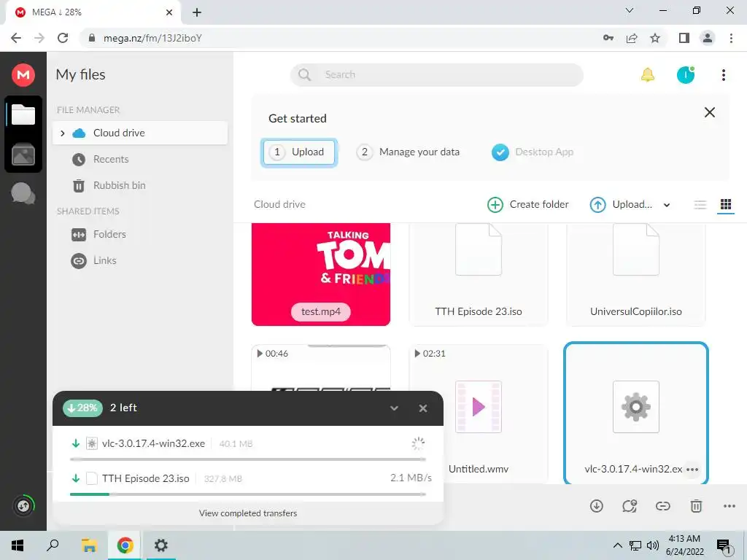The height and width of the screenshot is (560, 747).
Task: Click Desktop App completed step
Action: [532, 152]
